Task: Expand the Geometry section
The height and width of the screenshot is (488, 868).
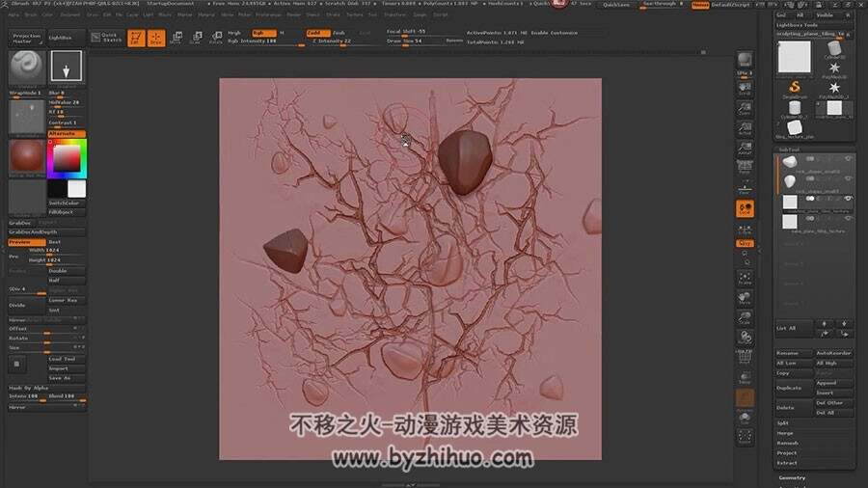Action: coord(792,478)
